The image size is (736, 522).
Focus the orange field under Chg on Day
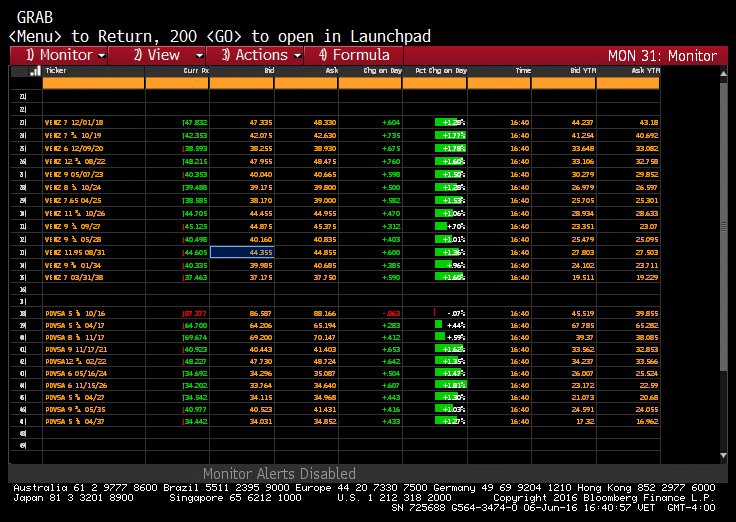tap(370, 83)
